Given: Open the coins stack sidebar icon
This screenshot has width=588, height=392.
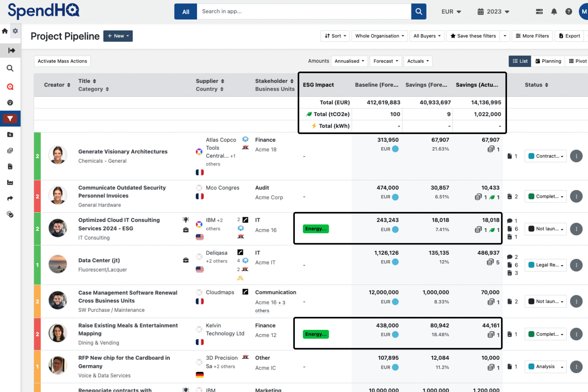Looking at the screenshot, I should click(x=10, y=150).
